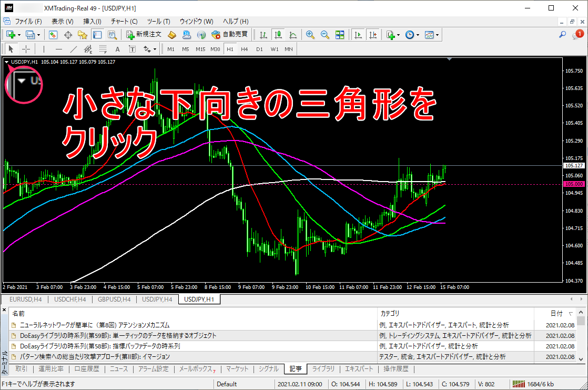Open article ニューラルネットワークが簡単に (第8回)
The height and width of the screenshot is (390, 588).
(95, 325)
